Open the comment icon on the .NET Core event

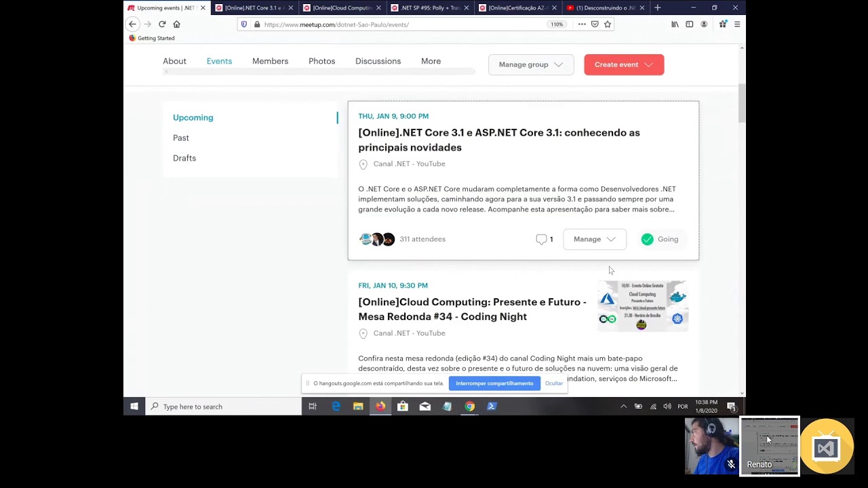pyautogui.click(x=541, y=239)
